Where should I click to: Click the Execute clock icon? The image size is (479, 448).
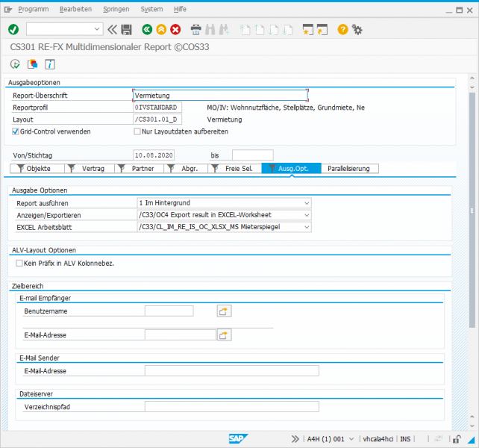tap(15, 63)
